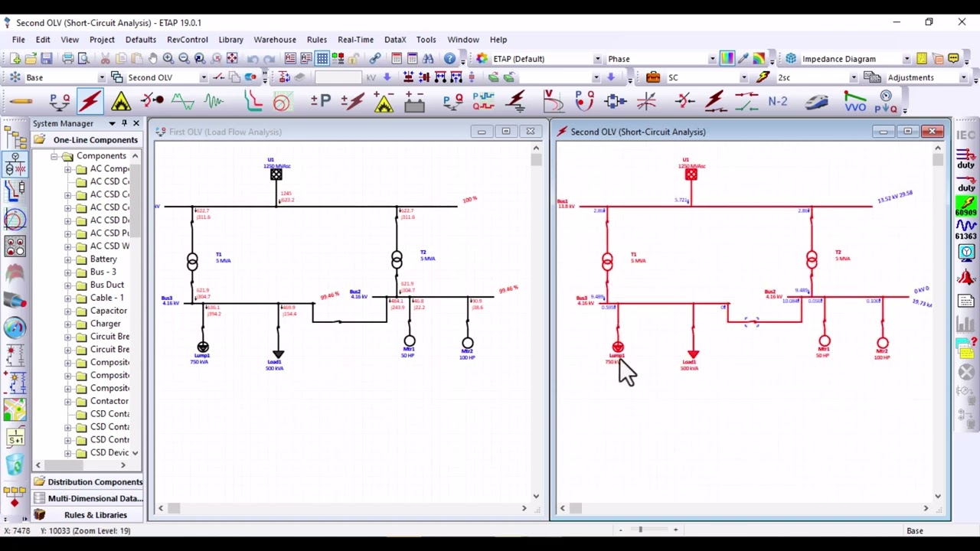Click the Print icon in the toolbar

pos(68,59)
